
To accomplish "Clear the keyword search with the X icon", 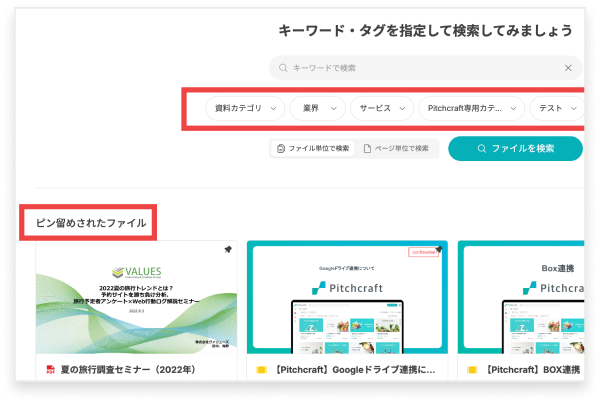I will coord(568,68).
